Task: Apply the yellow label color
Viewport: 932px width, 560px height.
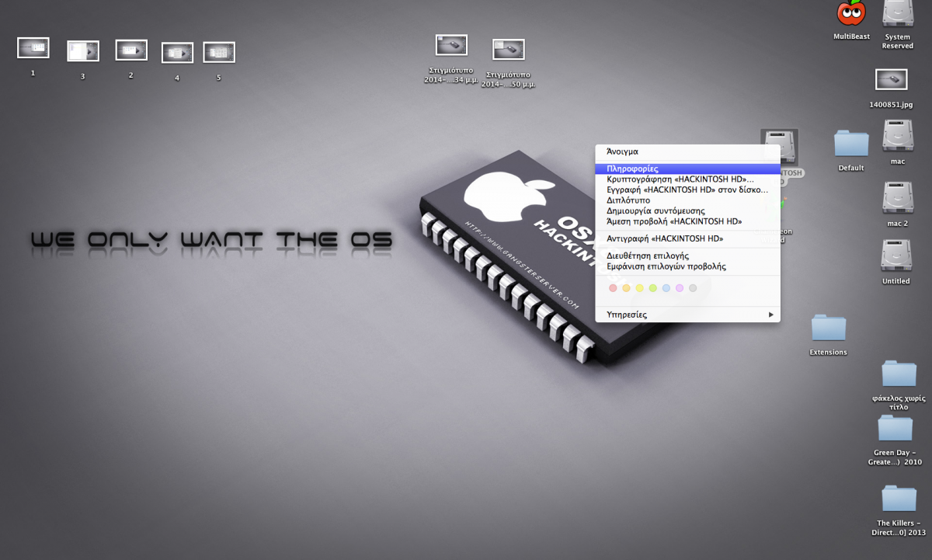Action: point(640,288)
